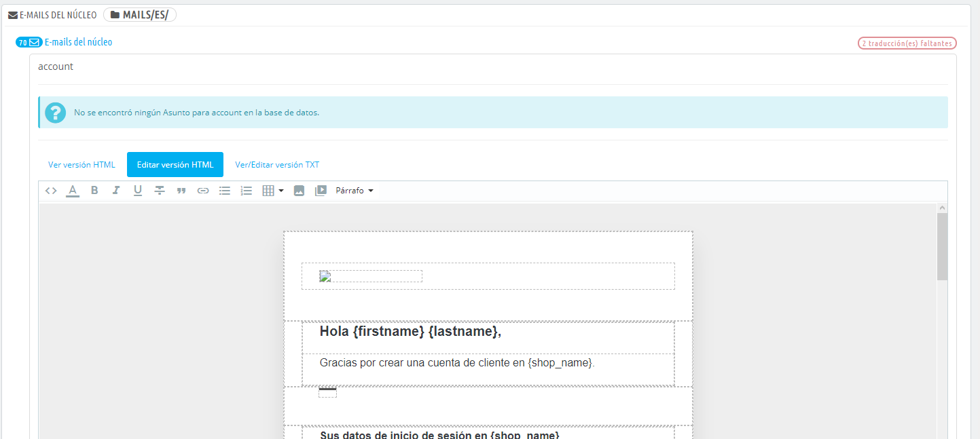
Task: Toggle underline formatting
Action: (138, 191)
